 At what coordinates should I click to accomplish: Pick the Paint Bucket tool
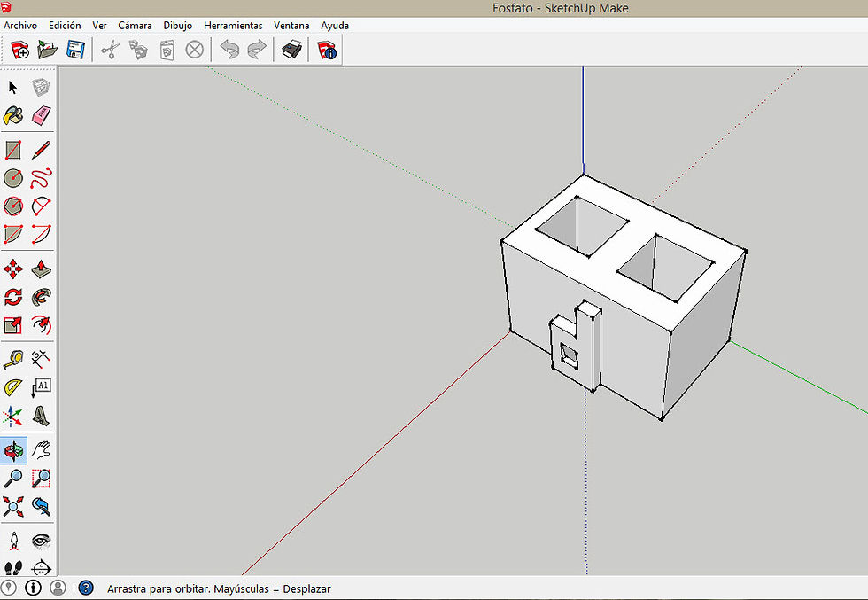[x=12, y=116]
